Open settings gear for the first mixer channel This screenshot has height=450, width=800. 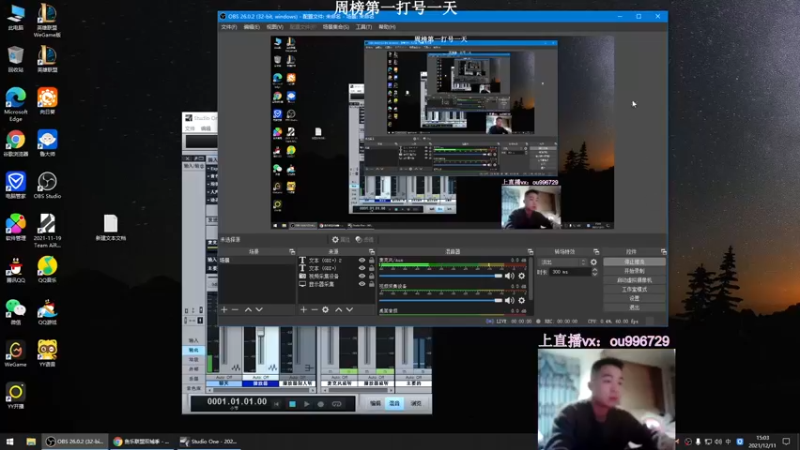(521, 276)
